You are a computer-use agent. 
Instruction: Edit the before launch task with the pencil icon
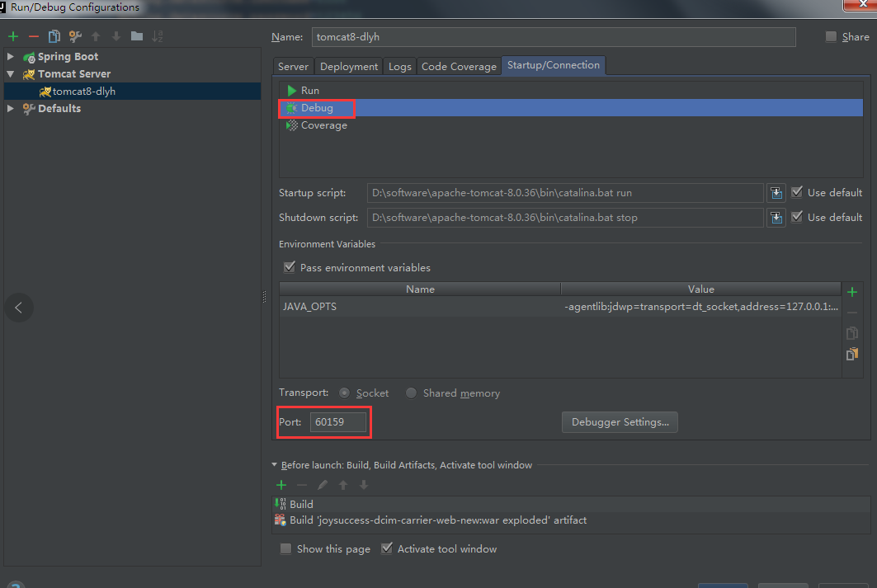click(323, 485)
